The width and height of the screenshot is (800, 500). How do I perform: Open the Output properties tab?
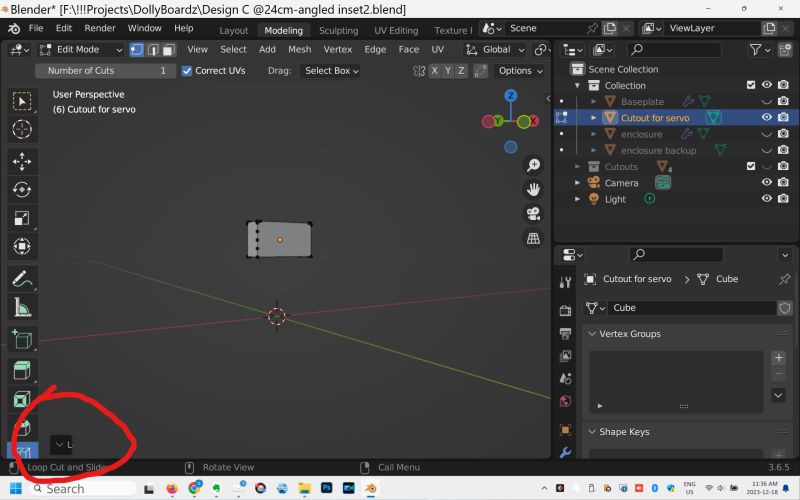pyautogui.click(x=565, y=333)
